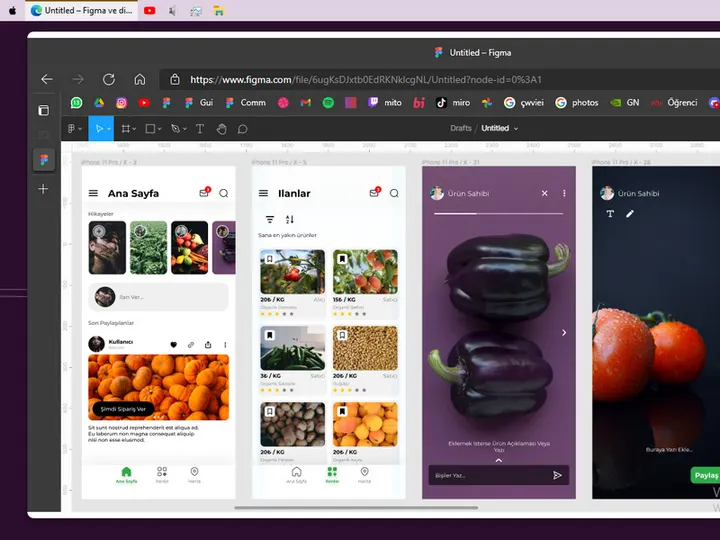Open the Untitled file name dropdown

500,128
